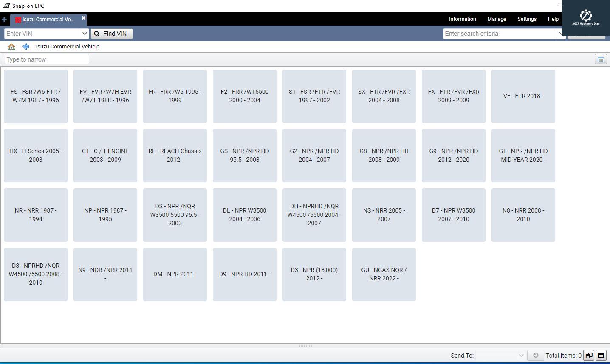
Task: Open the search criteria dropdown arrow
Action: pos(561,34)
